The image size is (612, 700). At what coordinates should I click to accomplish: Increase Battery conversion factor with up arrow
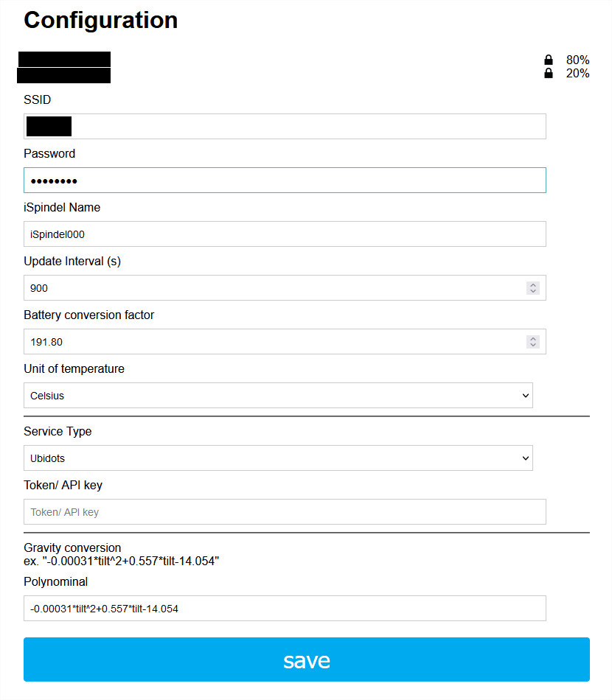pyautogui.click(x=533, y=338)
